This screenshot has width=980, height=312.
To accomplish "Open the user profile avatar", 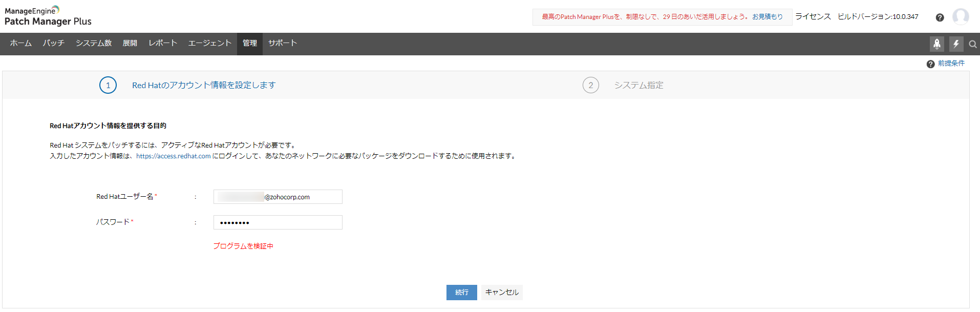I will click(961, 16).
